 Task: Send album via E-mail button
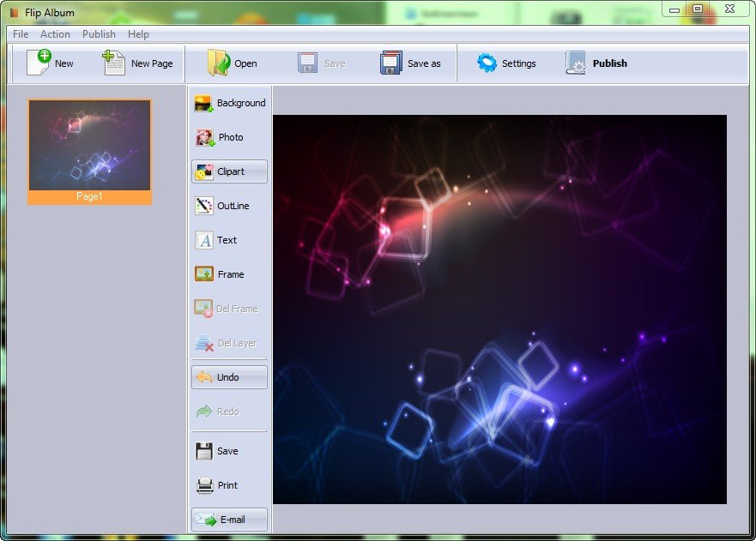[229, 520]
